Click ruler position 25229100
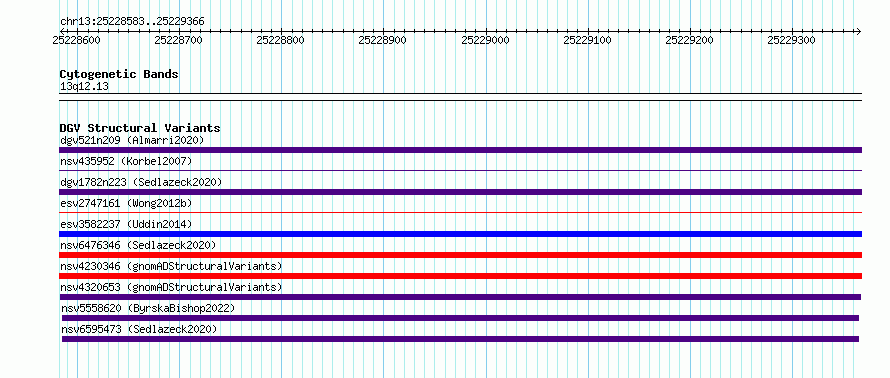 click(x=587, y=40)
